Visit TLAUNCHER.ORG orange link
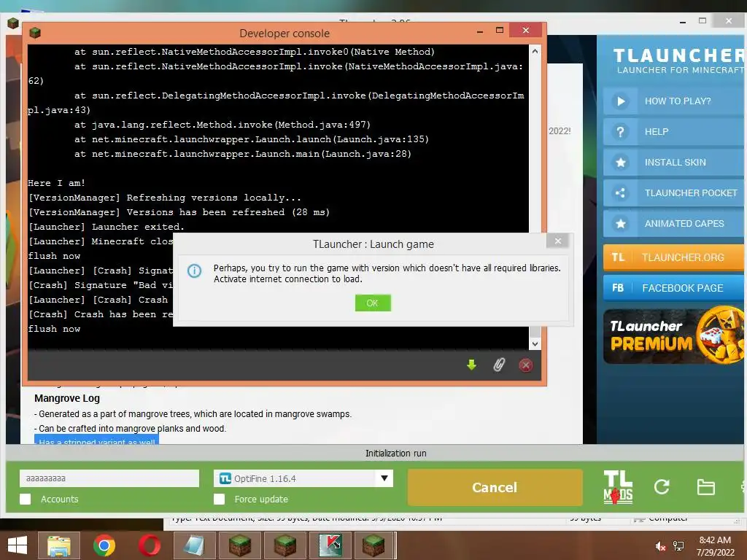The width and height of the screenshot is (747, 560). tap(673, 257)
